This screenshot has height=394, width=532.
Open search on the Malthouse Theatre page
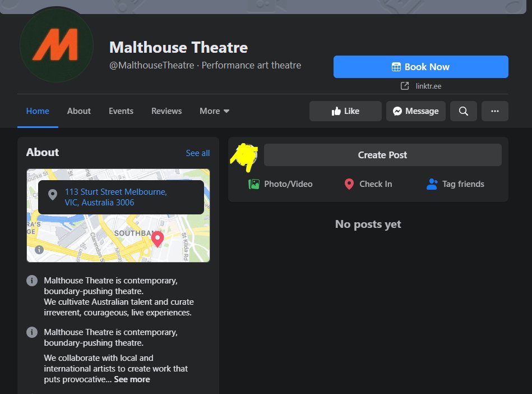[x=463, y=111]
